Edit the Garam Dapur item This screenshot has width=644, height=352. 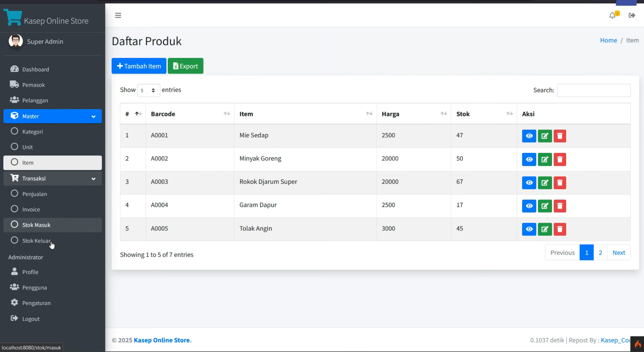(x=545, y=206)
